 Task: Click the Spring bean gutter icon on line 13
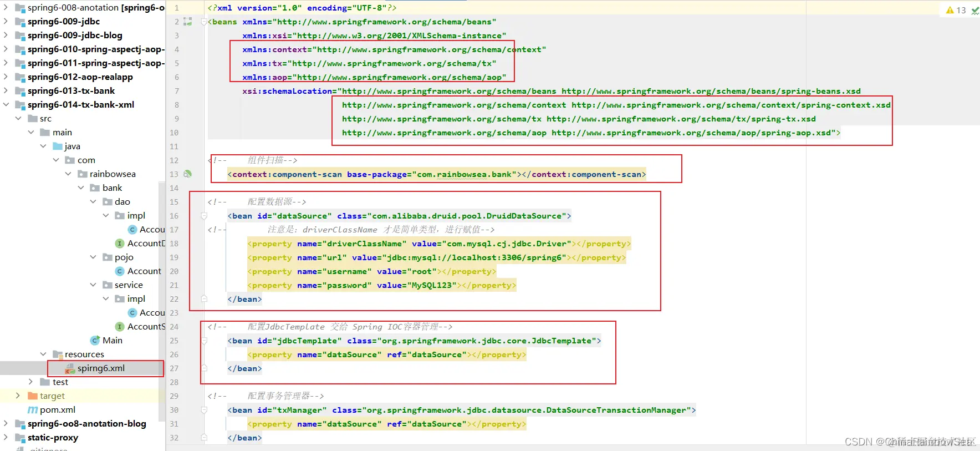coord(188,174)
